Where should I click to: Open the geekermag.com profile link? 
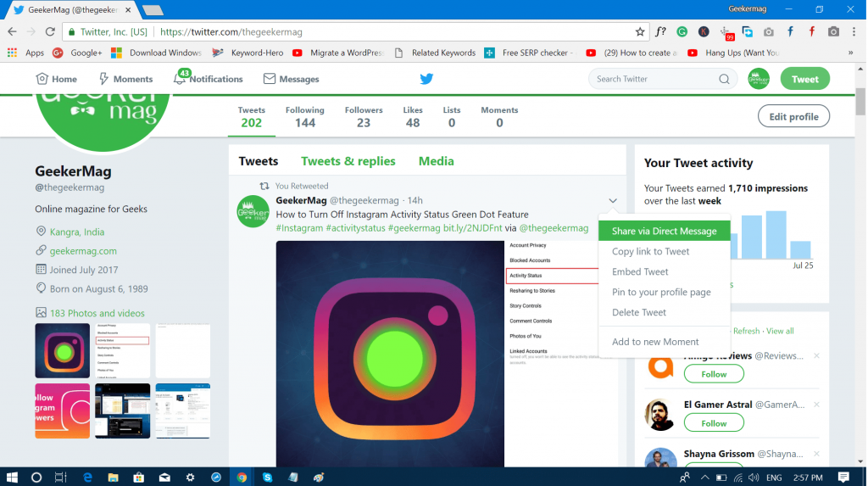(83, 251)
